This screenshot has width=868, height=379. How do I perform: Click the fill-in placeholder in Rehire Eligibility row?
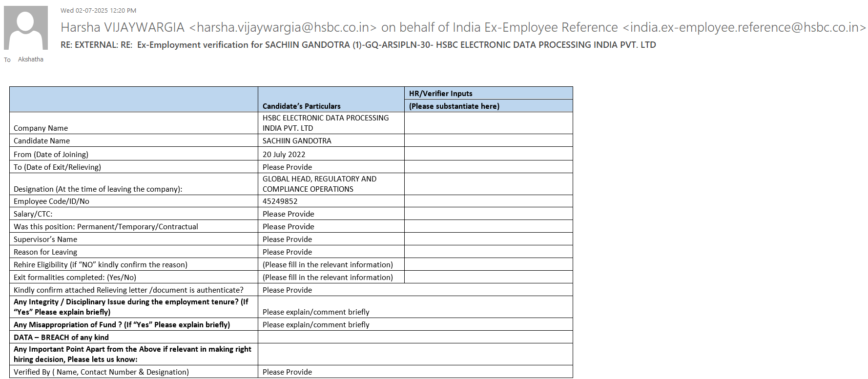click(x=328, y=264)
